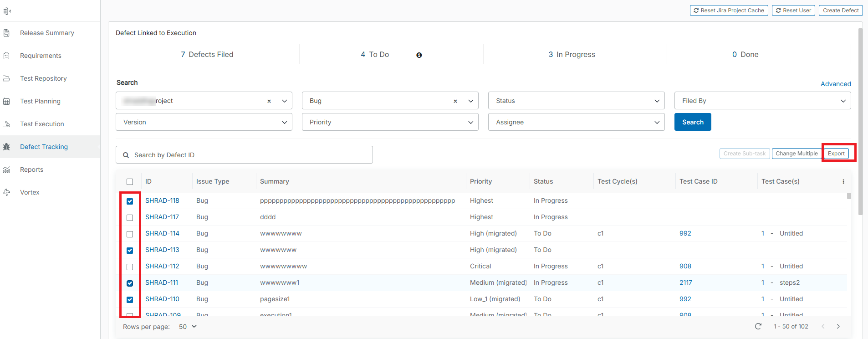Click the Export button
Image resolution: width=868 pixels, height=339 pixels.
[836, 154]
